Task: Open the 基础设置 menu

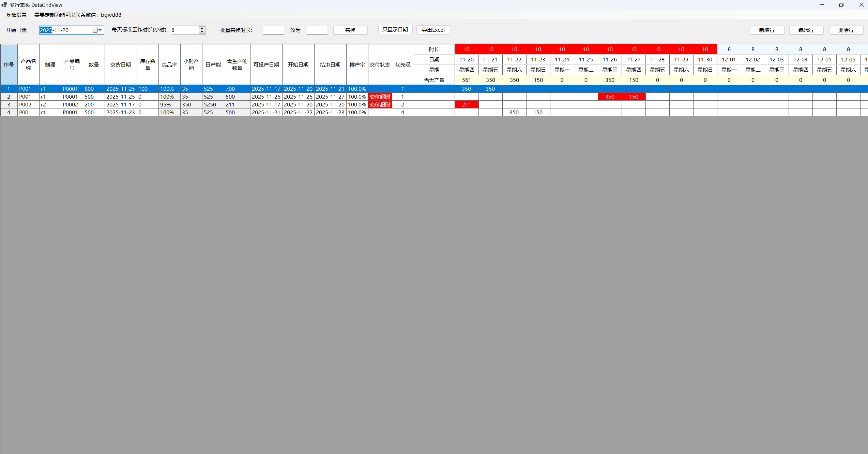Action: click(x=16, y=15)
